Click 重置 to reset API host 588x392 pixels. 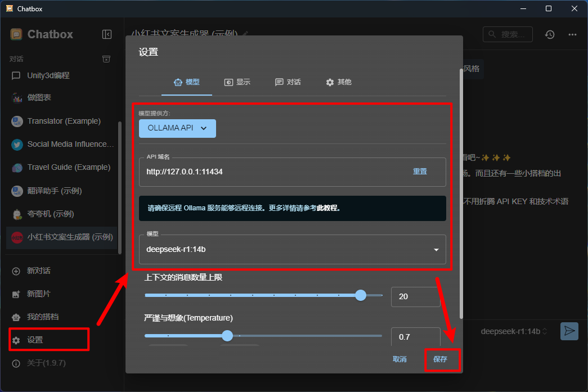(420, 172)
